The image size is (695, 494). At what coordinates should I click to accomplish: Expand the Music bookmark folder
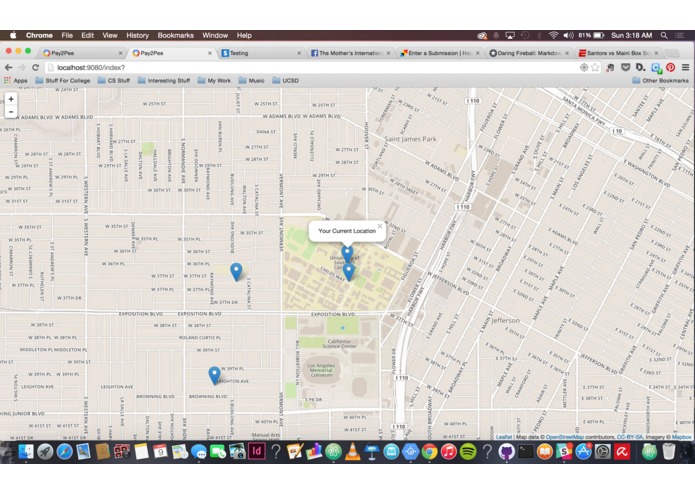click(x=251, y=81)
